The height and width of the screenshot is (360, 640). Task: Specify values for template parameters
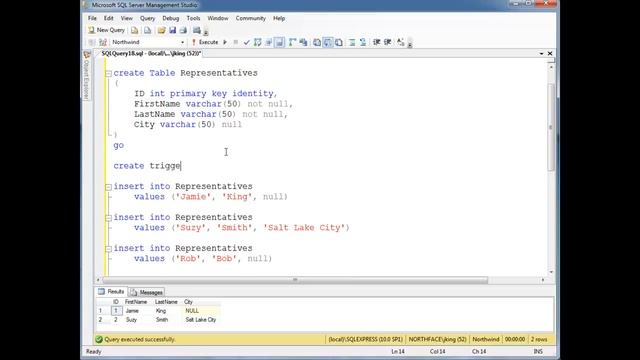[400, 42]
